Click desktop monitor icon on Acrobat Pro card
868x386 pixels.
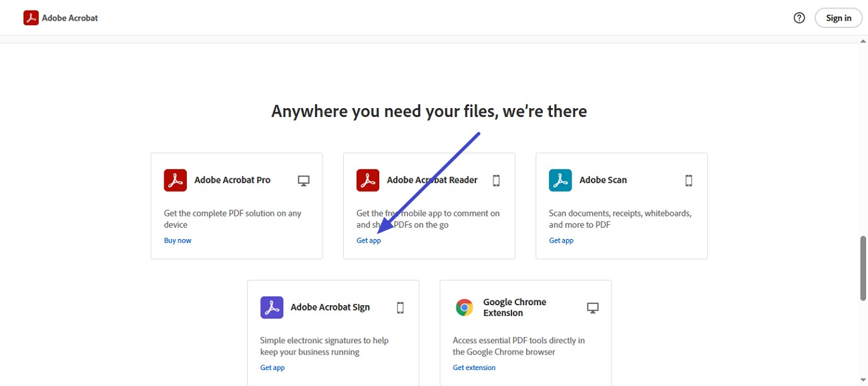pyautogui.click(x=304, y=180)
